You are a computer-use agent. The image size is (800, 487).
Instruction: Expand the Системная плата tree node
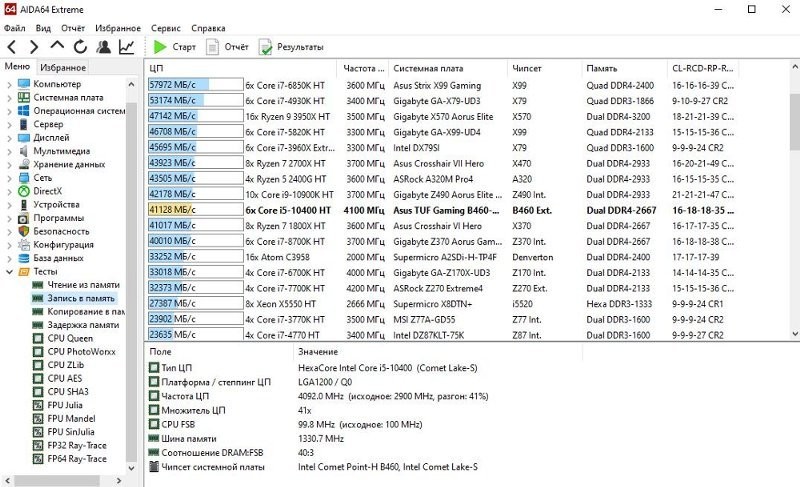(9, 98)
